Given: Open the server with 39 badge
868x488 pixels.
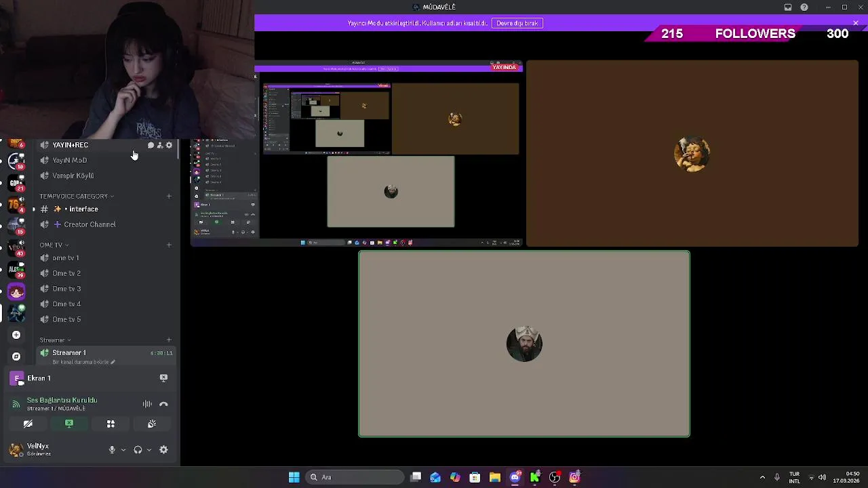Looking at the screenshot, I should (16, 270).
